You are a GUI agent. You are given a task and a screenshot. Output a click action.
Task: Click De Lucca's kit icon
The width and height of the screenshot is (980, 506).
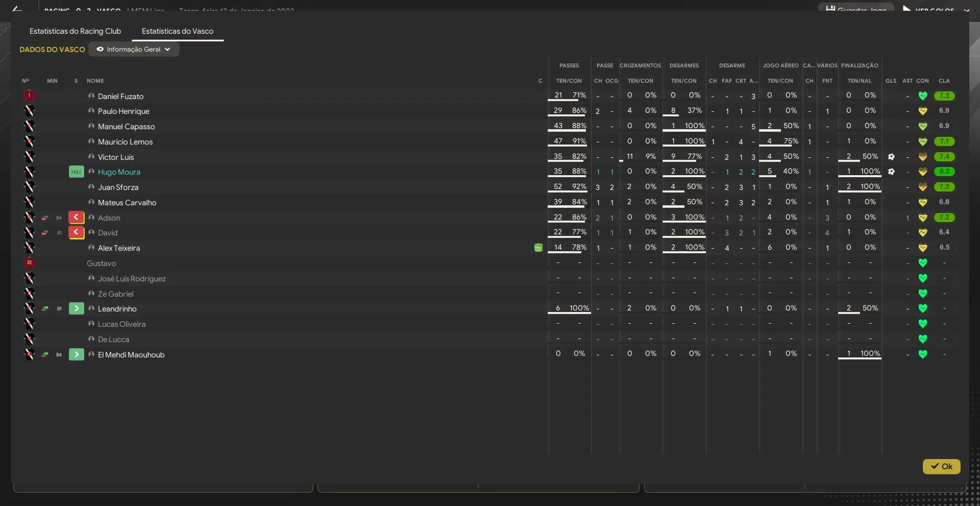pyautogui.click(x=29, y=339)
